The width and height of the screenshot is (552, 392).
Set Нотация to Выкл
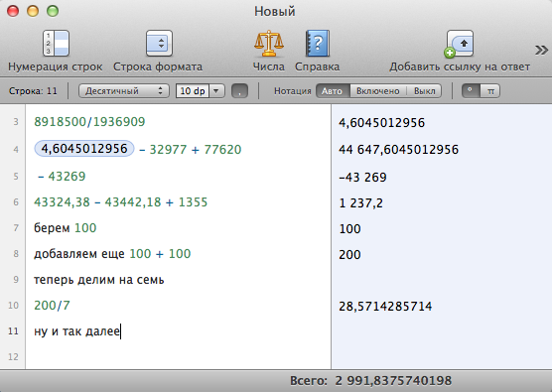(424, 90)
